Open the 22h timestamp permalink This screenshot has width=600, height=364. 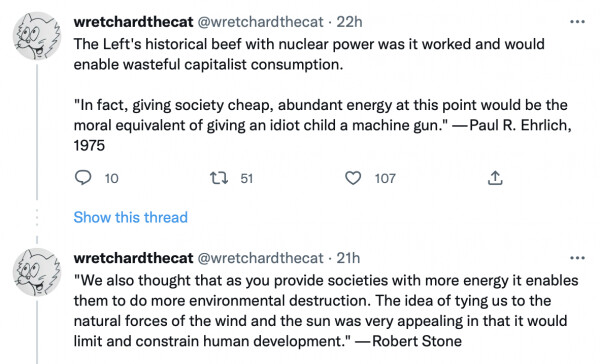[x=349, y=22]
